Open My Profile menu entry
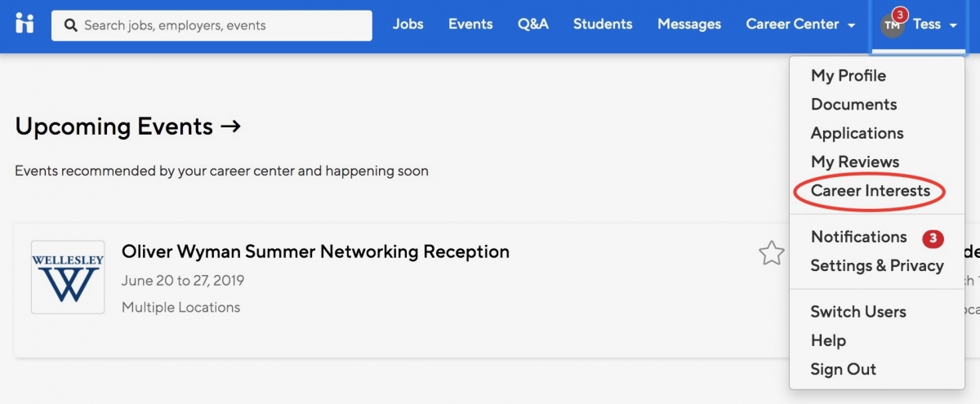The width and height of the screenshot is (980, 404). (849, 75)
